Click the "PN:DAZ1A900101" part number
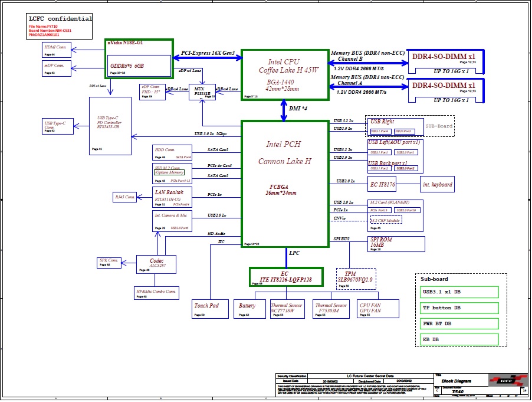Viewport: 532px width, 402px height. point(44,35)
